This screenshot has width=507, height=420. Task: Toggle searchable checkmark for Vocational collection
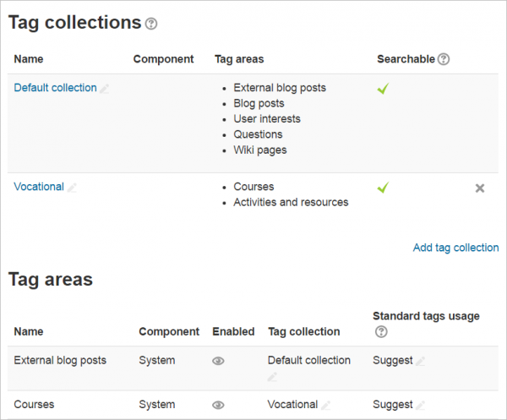(x=383, y=187)
